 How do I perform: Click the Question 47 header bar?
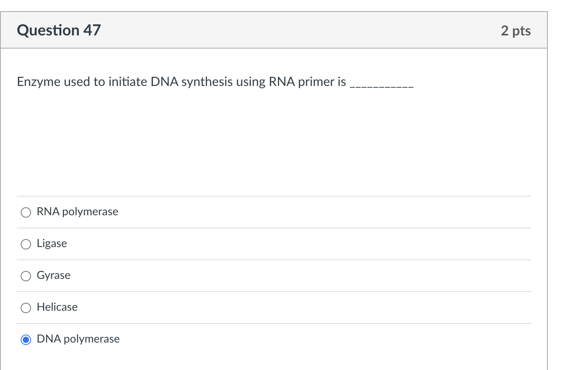274,30
